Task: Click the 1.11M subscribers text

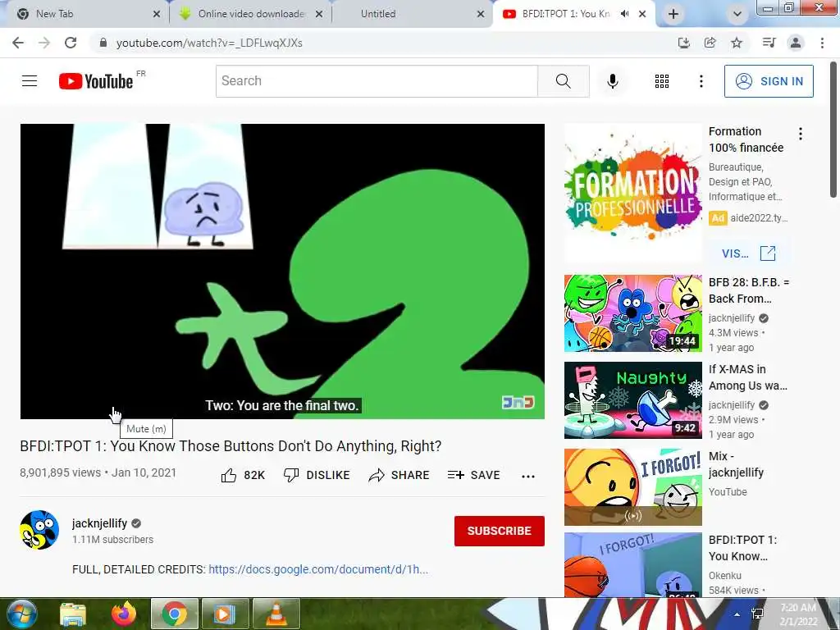Action: pyautogui.click(x=112, y=540)
